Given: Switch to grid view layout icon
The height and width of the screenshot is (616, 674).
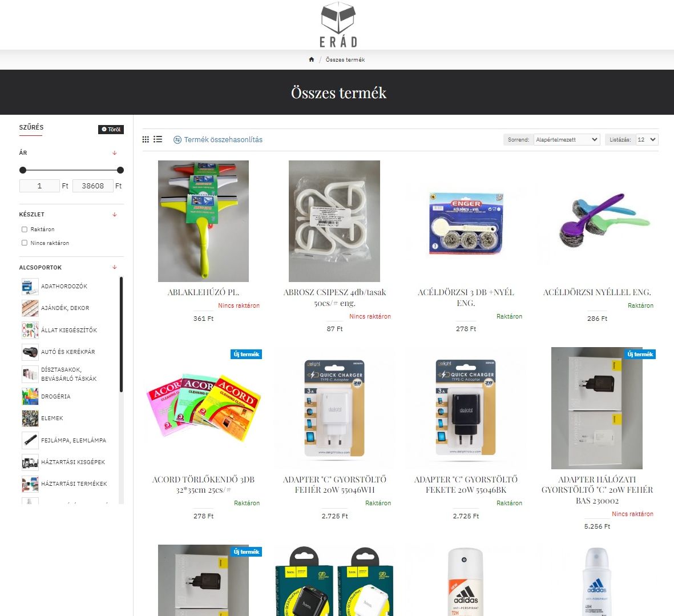Looking at the screenshot, I should tap(146, 139).
